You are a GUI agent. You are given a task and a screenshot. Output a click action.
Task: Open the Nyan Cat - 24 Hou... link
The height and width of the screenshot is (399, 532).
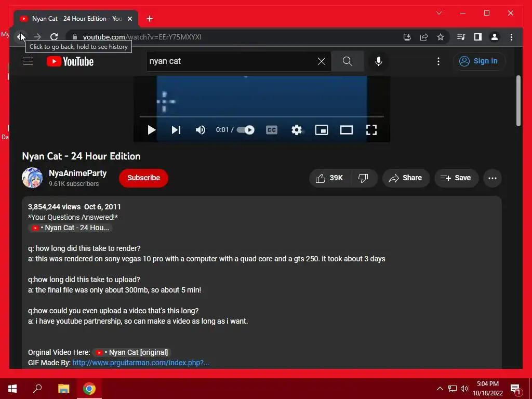click(x=70, y=228)
